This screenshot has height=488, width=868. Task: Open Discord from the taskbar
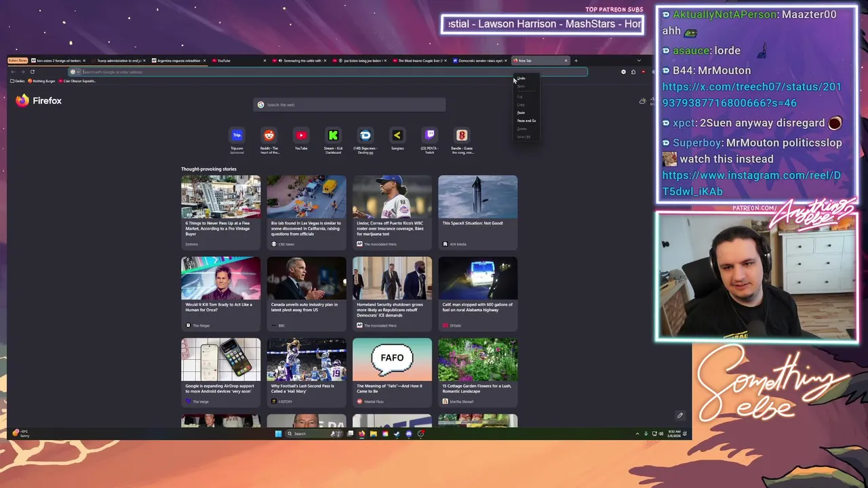coord(409,434)
